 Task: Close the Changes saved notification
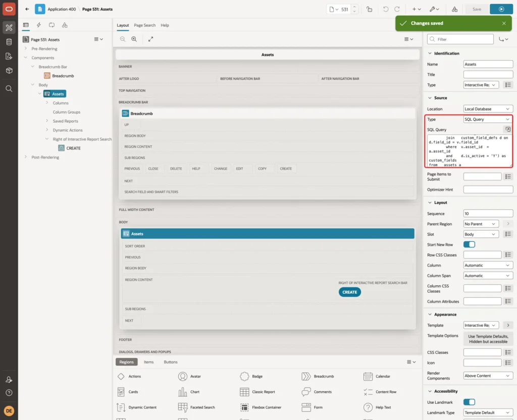point(504,23)
